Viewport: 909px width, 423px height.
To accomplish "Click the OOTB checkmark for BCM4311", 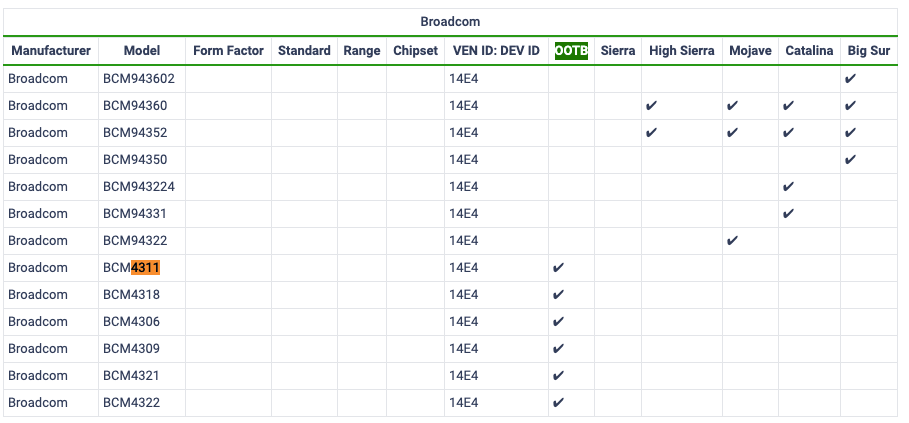I will click(x=558, y=268).
